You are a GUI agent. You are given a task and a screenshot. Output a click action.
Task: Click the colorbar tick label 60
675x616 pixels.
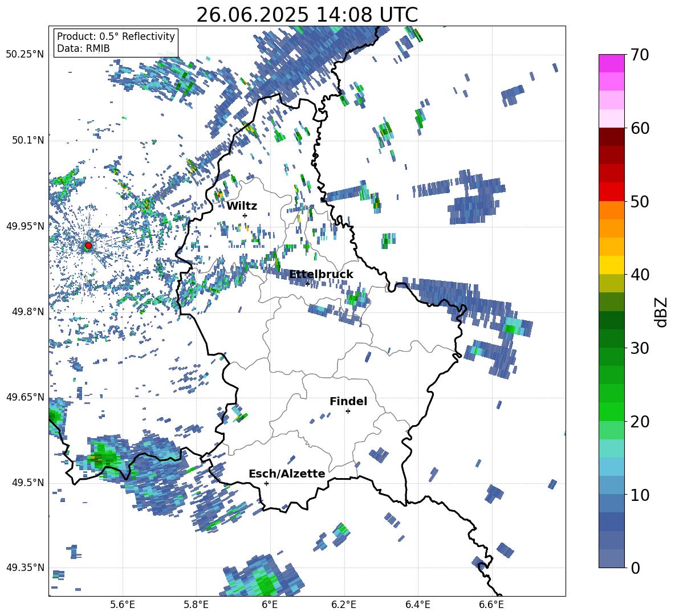[x=640, y=128]
